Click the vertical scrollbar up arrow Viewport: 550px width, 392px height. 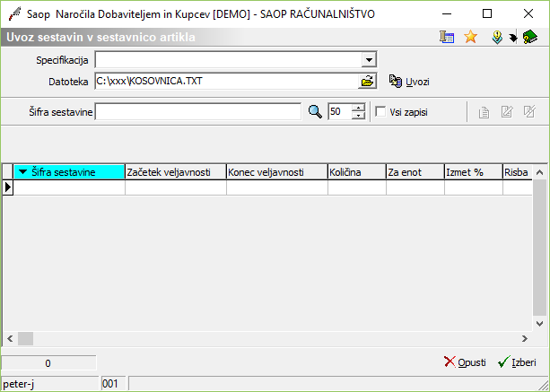(x=540, y=172)
